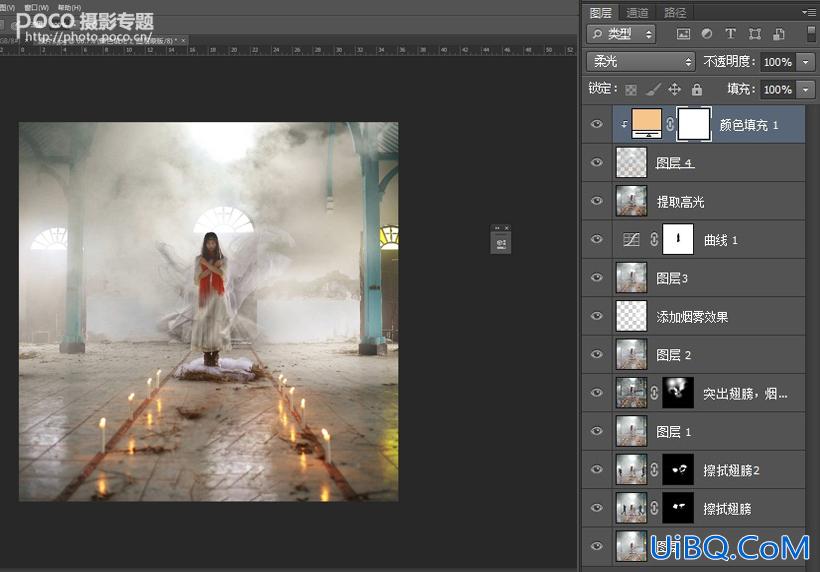The width and height of the screenshot is (820, 572).
Task: Filter layers by type (T) icon
Action: [x=730, y=34]
